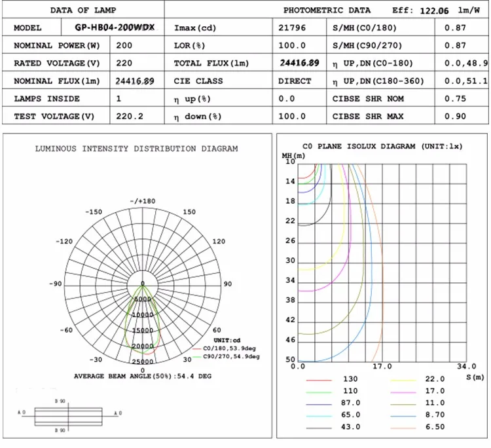491x448 pixels.
Task: Click the LOR(%) value 100.0
Action: point(292,45)
